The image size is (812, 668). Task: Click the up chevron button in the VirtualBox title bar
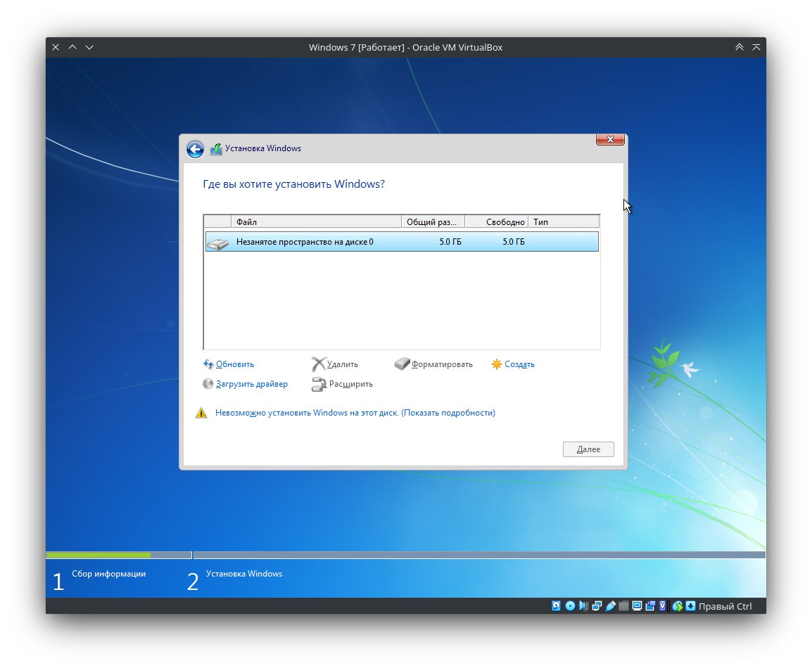[x=72, y=47]
